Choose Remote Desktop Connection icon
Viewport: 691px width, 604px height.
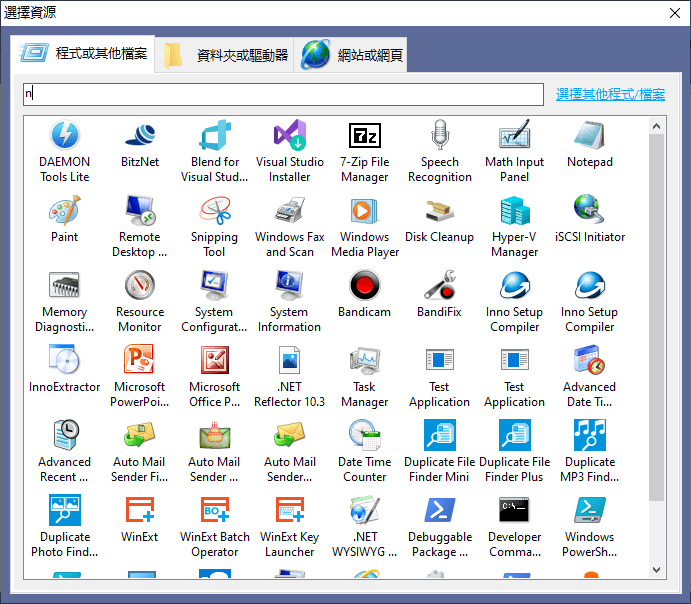[x=140, y=210]
